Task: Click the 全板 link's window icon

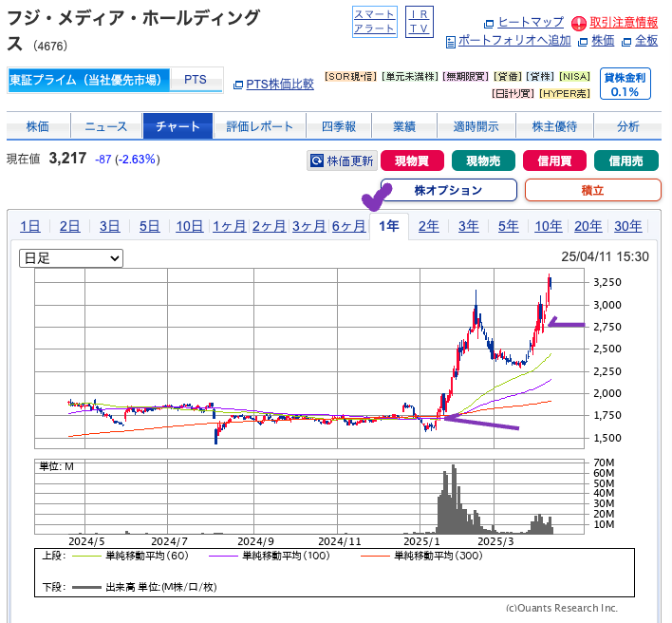Action: tap(626, 42)
